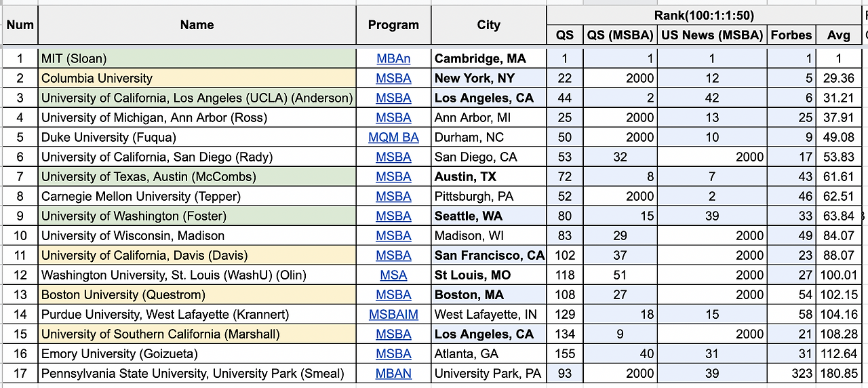Select the Program column header cell
Screen dimensions: 868x388
click(x=393, y=25)
